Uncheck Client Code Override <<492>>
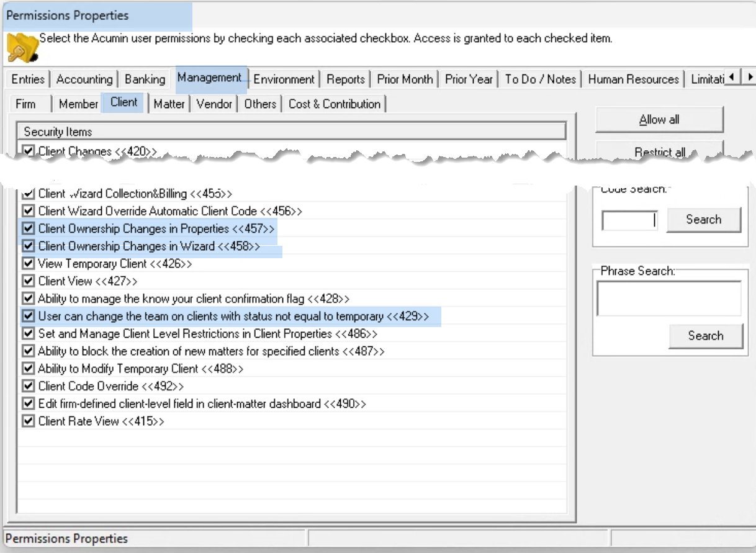Viewport: 756px width, 553px height. 28,386
